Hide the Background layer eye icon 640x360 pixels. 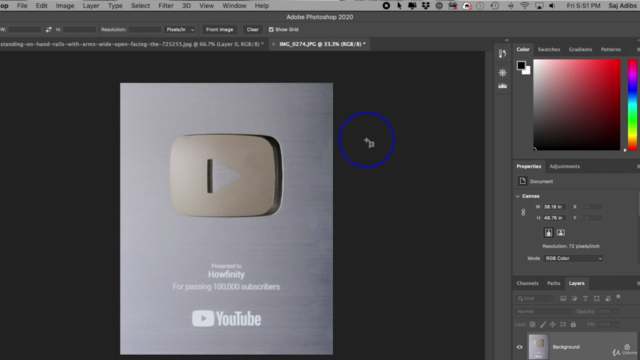coord(520,347)
